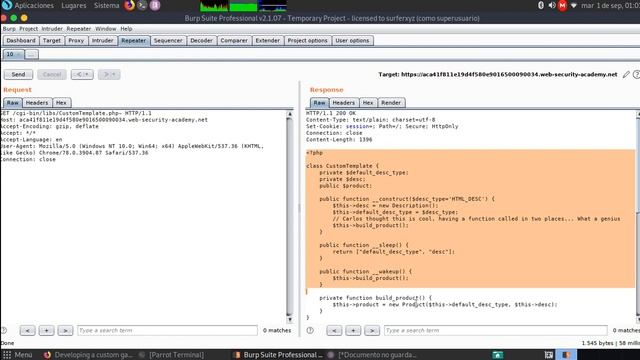Click the Send button

click(x=18, y=74)
